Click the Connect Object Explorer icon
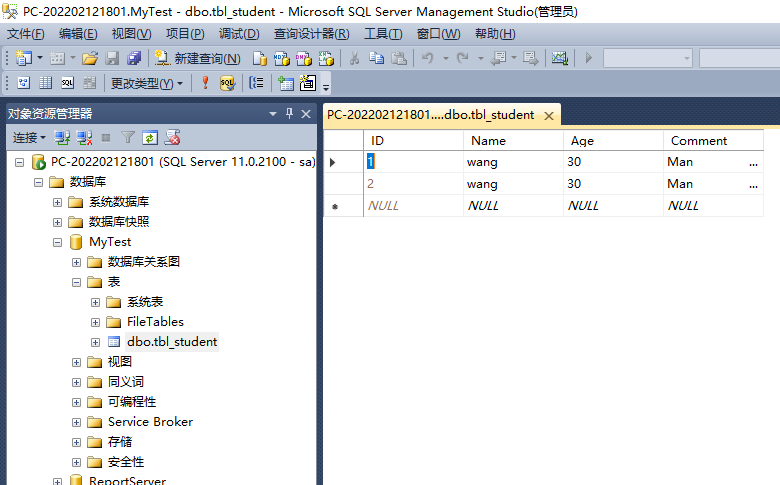The width and height of the screenshot is (780, 485). pos(62,138)
